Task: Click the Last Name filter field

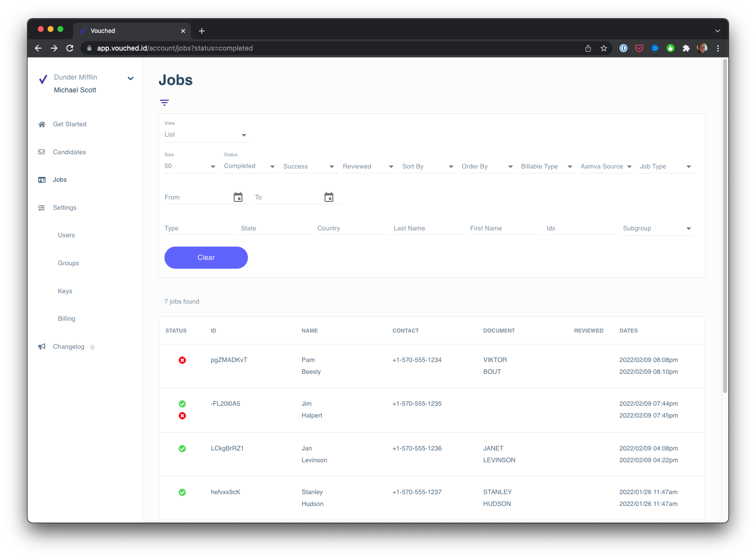Action: click(429, 228)
